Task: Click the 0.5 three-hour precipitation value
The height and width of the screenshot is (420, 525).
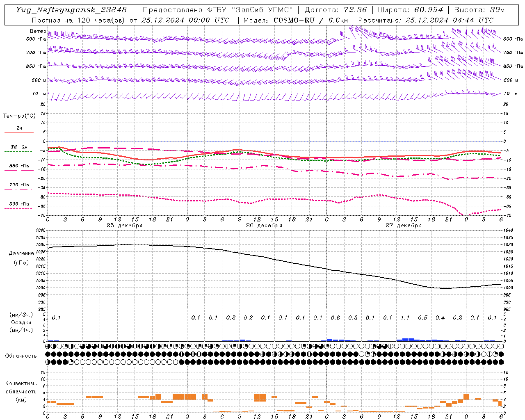Action: tap(422, 317)
